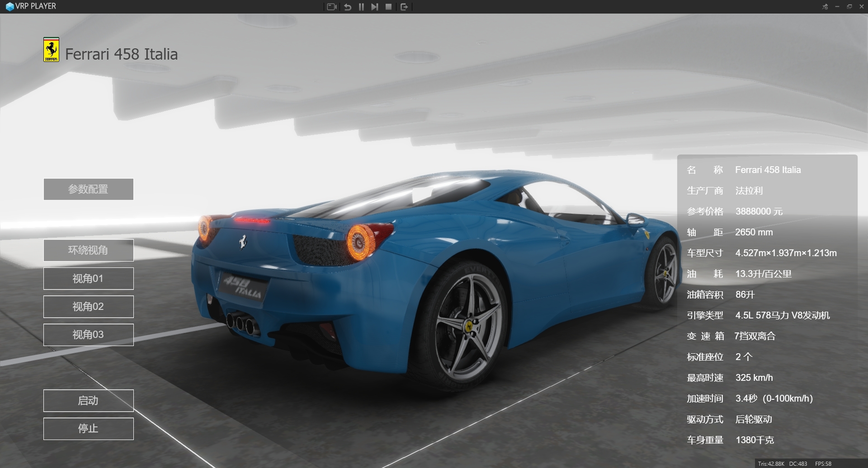Select the 环绕视角 orbit view button
The height and width of the screenshot is (468, 868).
89,250
